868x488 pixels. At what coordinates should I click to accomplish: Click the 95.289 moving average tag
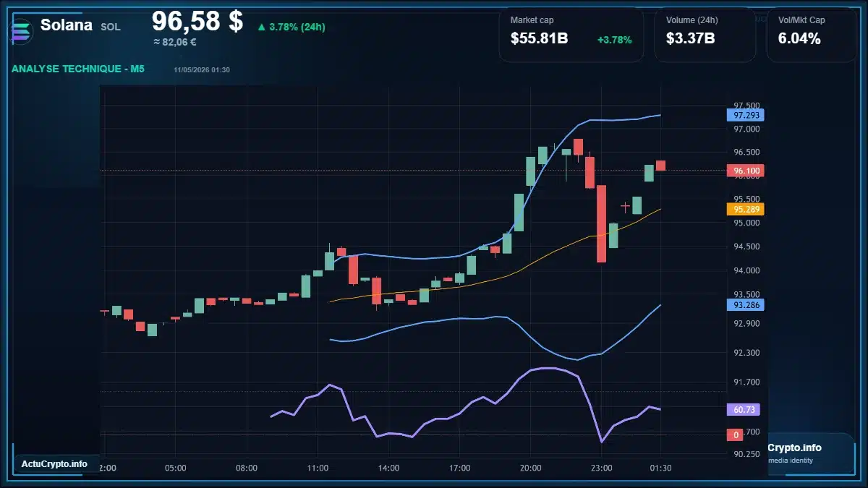[x=745, y=209]
